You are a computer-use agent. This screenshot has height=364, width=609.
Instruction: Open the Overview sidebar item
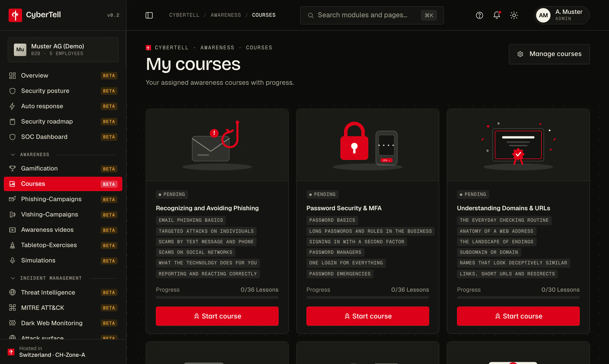coord(63,75)
